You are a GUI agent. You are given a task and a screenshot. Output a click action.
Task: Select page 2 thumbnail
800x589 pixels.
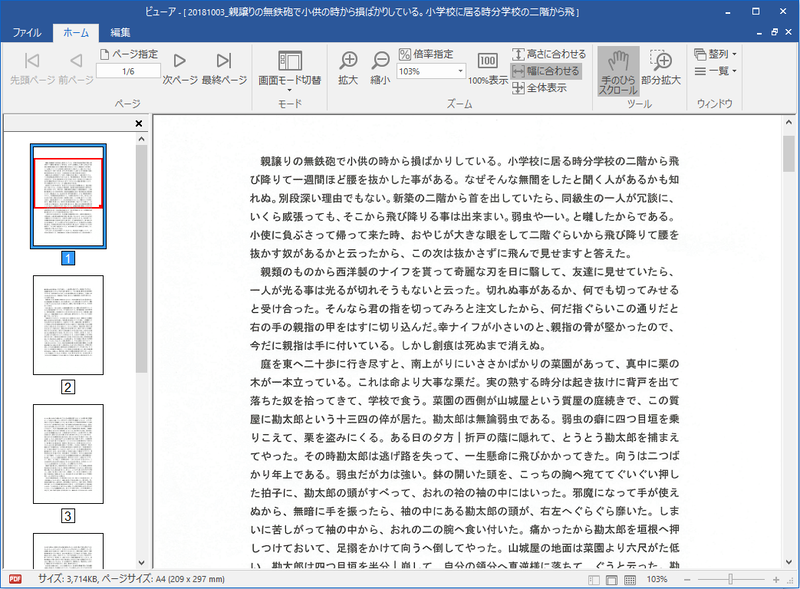[68, 325]
